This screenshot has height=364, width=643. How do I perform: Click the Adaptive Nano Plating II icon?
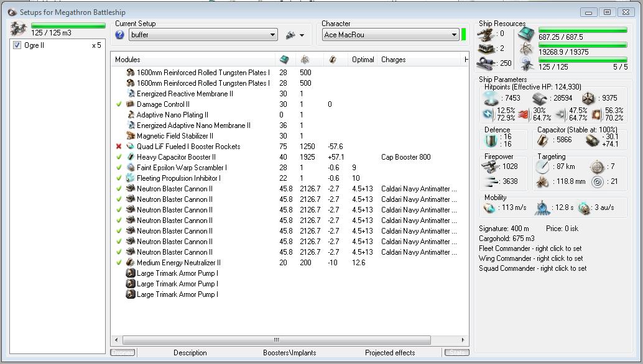coord(131,115)
